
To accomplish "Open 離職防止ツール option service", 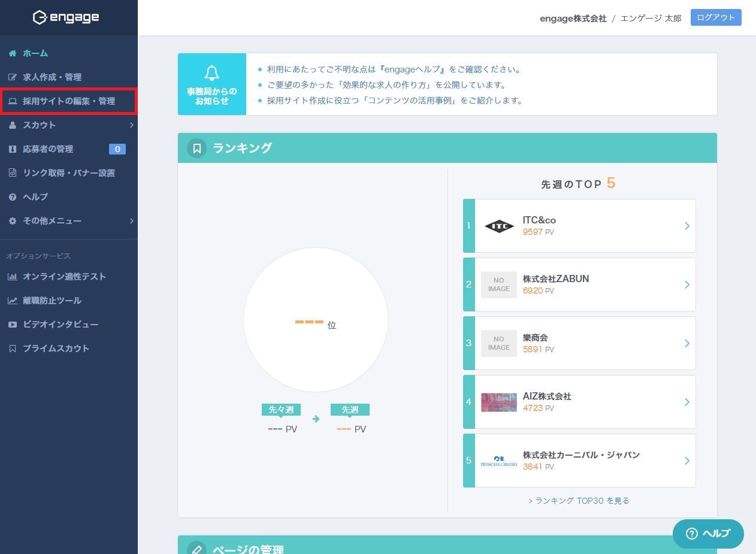I will [69, 301].
